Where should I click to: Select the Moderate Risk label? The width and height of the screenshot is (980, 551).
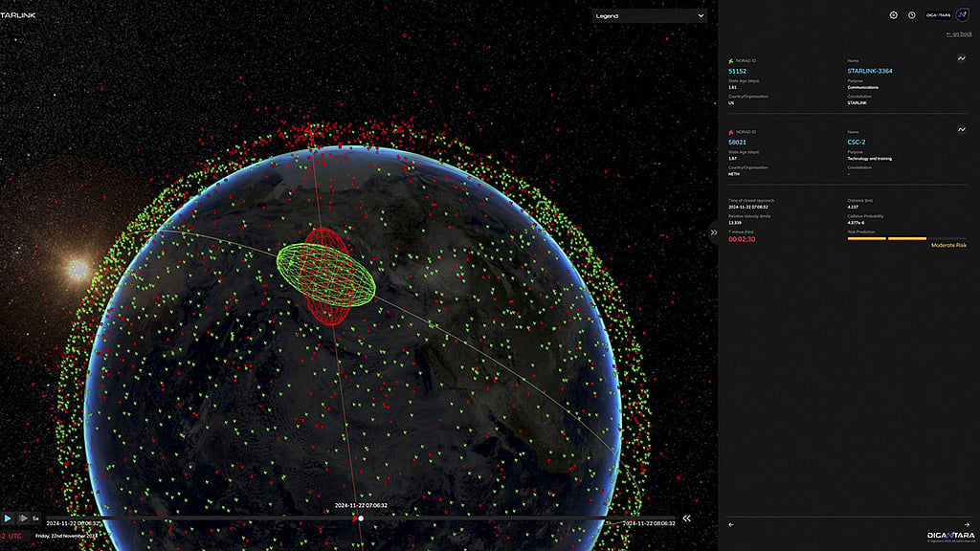(948, 246)
